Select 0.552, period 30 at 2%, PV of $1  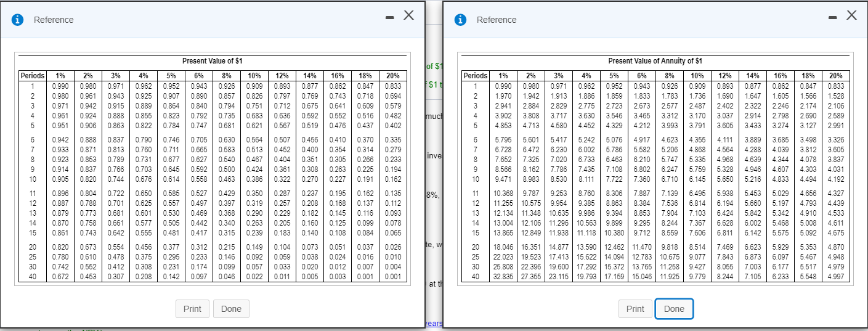[x=88, y=267]
